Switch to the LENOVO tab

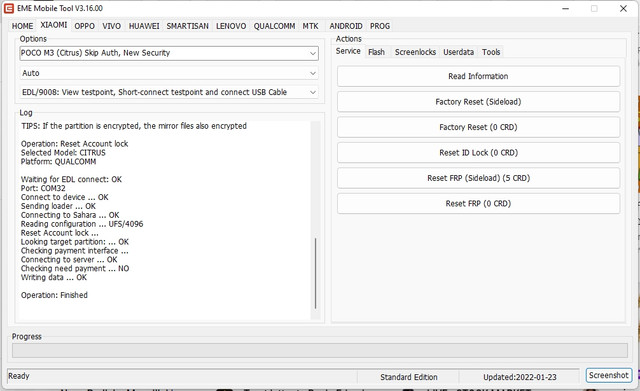pos(231,26)
